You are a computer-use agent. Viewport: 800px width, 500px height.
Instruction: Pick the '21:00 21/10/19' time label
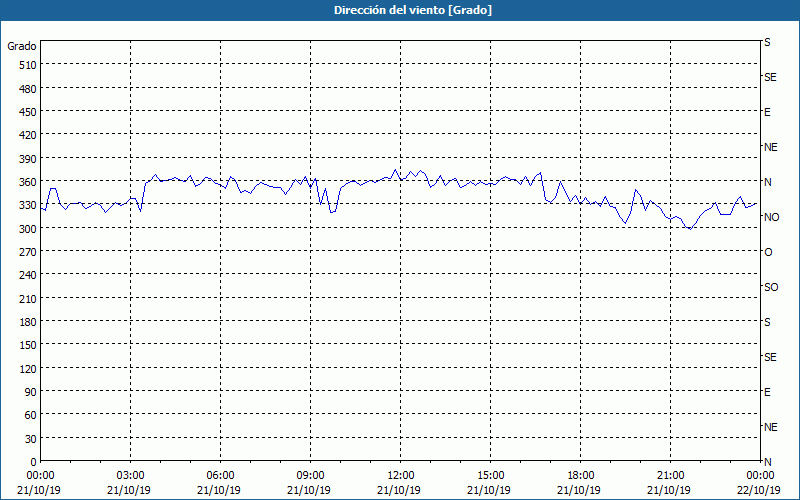click(x=670, y=483)
